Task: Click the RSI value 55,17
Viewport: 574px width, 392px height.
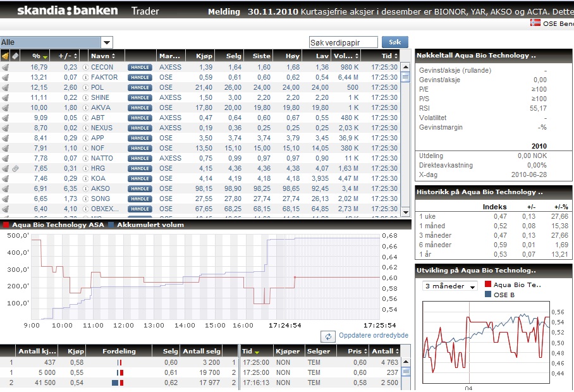Action: click(x=538, y=108)
